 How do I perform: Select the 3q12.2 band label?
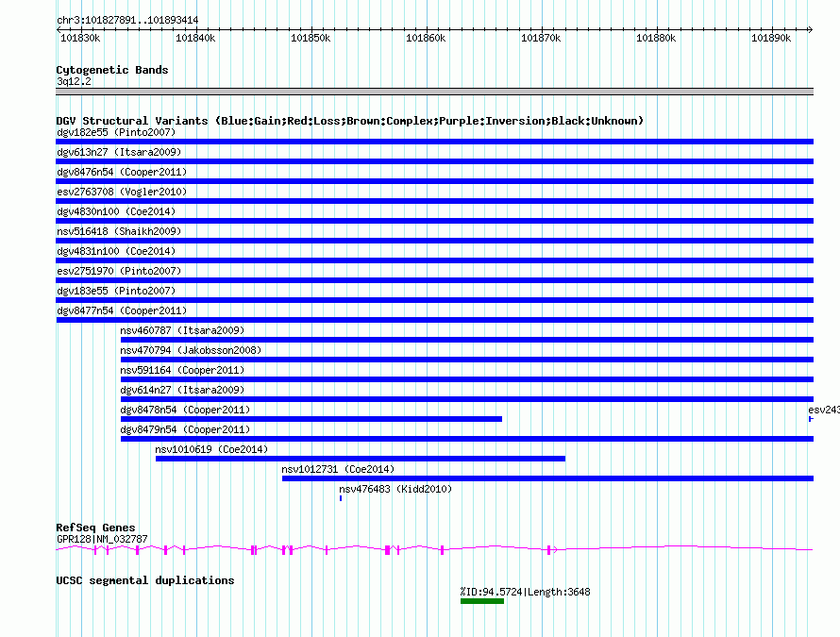pos(74,81)
